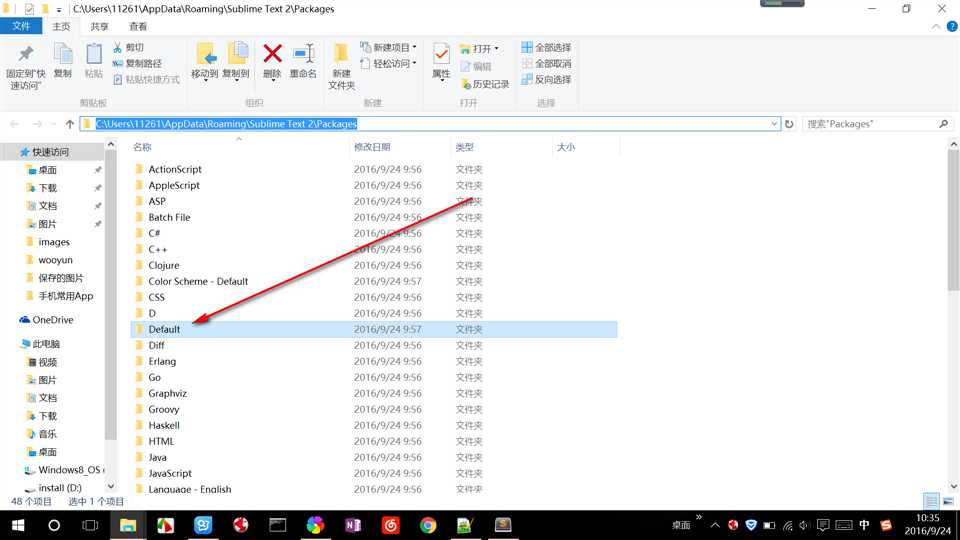Image resolution: width=960 pixels, height=540 pixels.
Task: Launch Chrome from the taskbar
Action: (x=428, y=525)
